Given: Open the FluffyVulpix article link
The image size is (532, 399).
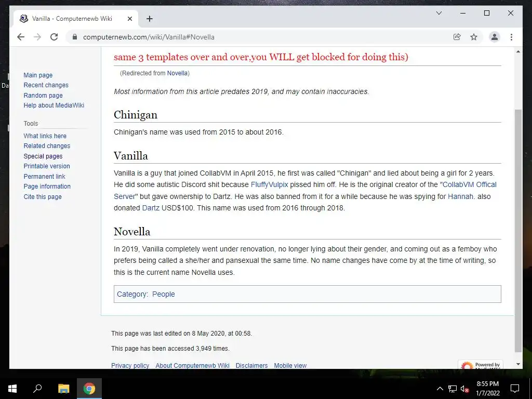Looking at the screenshot, I should (x=270, y=184).
